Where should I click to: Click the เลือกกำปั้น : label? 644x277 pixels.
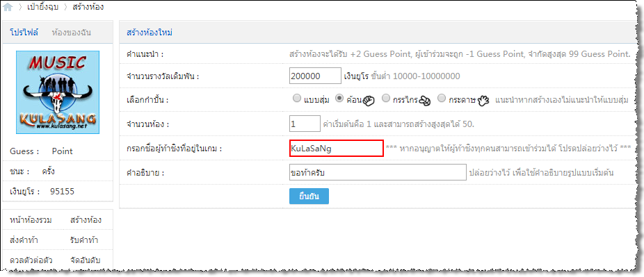click(x=148, y=100)
